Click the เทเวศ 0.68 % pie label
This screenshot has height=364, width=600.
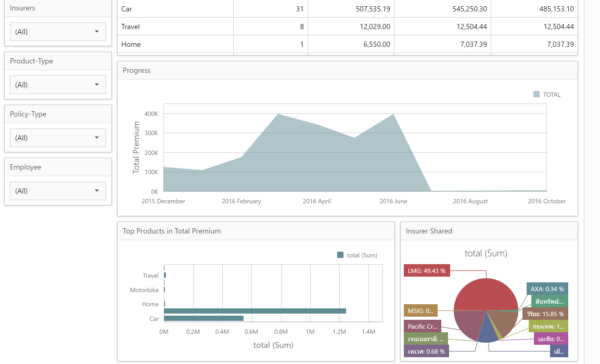click(426, 352)
